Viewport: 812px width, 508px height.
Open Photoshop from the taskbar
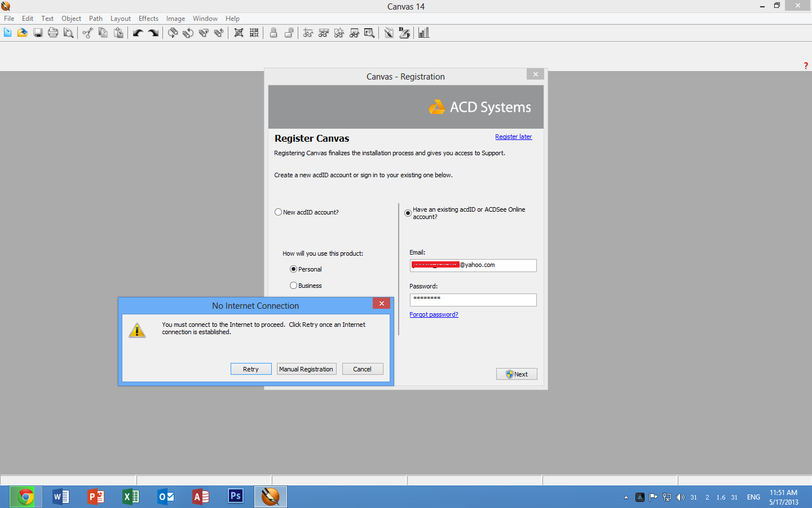(236, 497)
